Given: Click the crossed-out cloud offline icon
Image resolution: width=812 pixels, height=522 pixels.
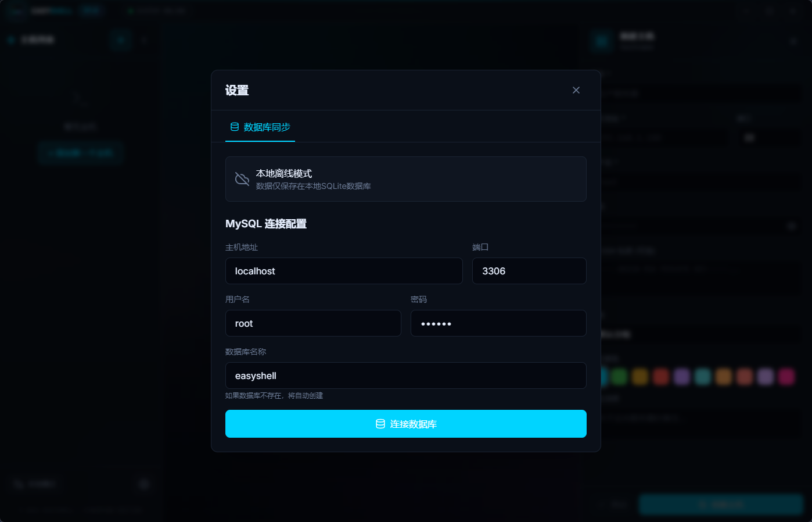Looking at the screenshot, I should pyautogui.click(x=242, y=179).
